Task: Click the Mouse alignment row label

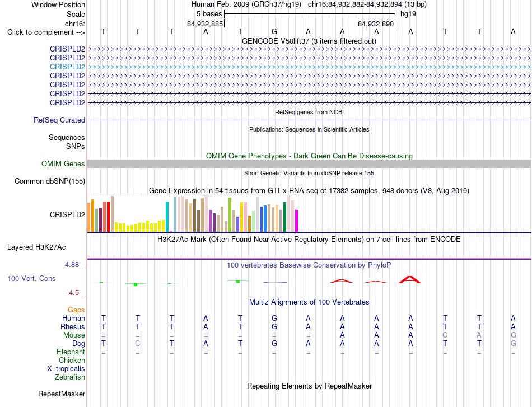Action: (x=74, y=335)
